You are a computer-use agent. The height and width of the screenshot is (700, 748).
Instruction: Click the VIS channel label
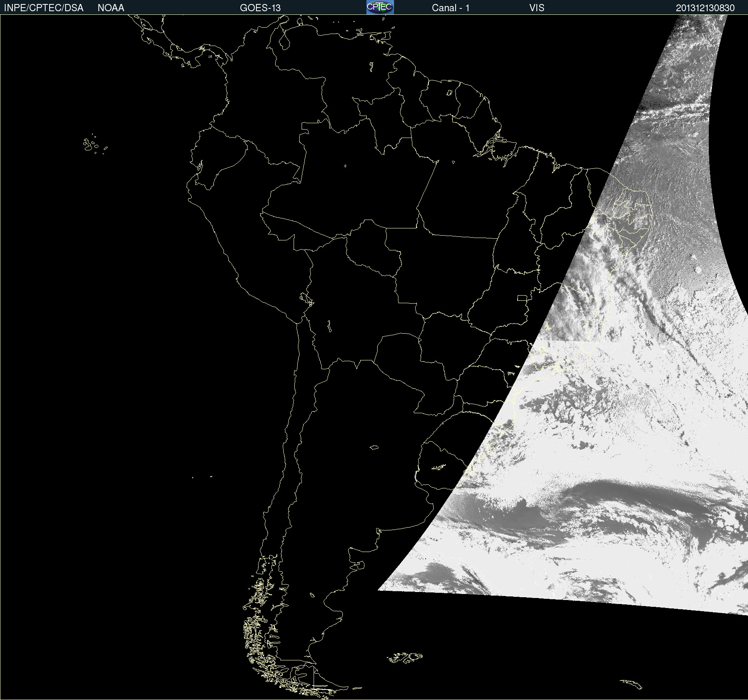pyautogui.click(x=537, y=8)
